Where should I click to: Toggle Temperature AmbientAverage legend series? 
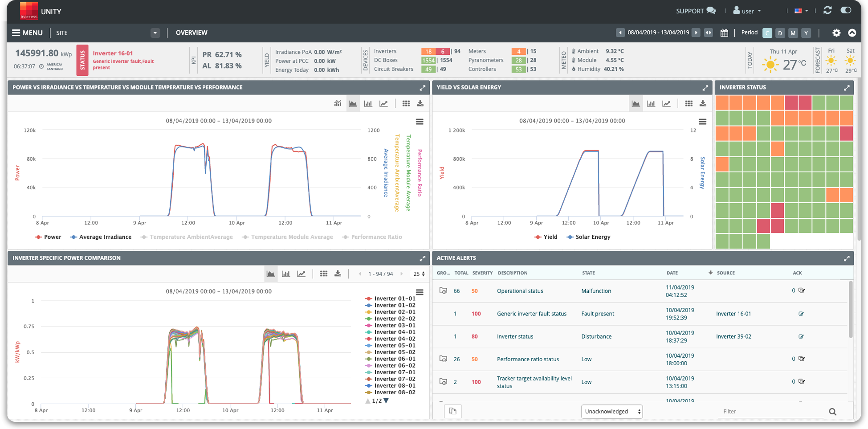pos(187,237)
